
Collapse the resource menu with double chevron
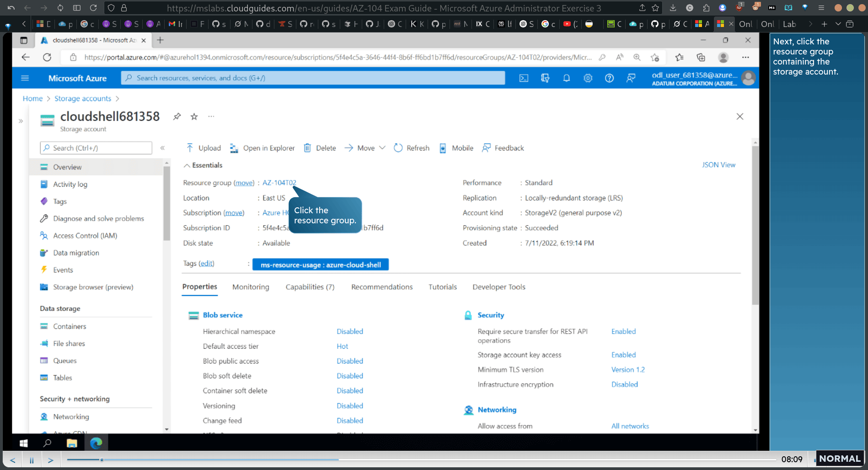point(162,148)
